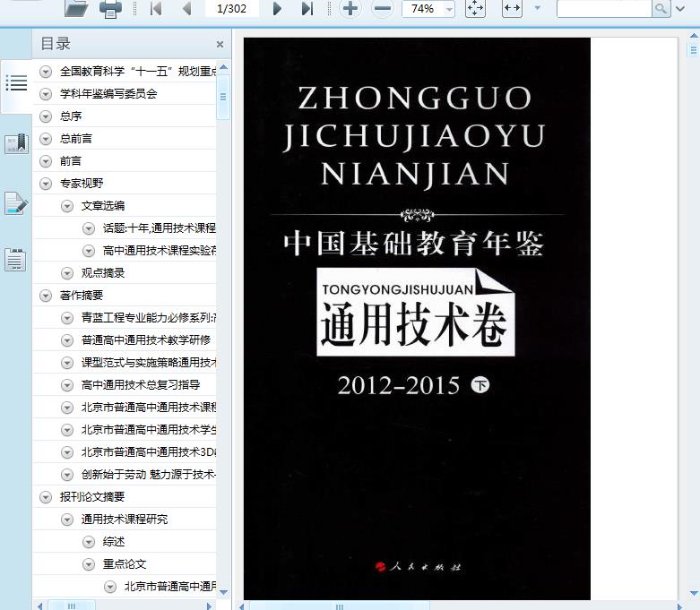
Task: Click contents horizontal scrollbar left arrow
Action: tap(39, 606)
